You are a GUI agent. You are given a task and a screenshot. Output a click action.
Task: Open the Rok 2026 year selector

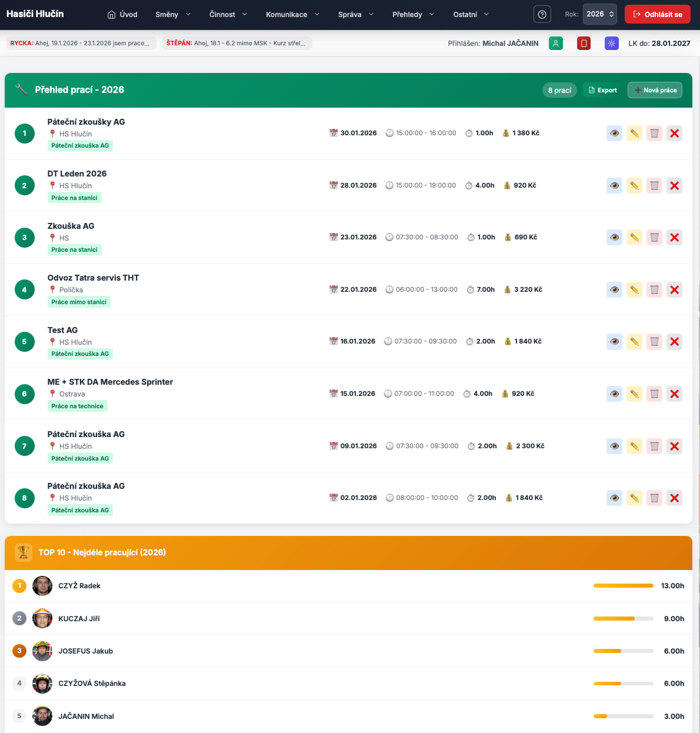[x=599, y=14]
